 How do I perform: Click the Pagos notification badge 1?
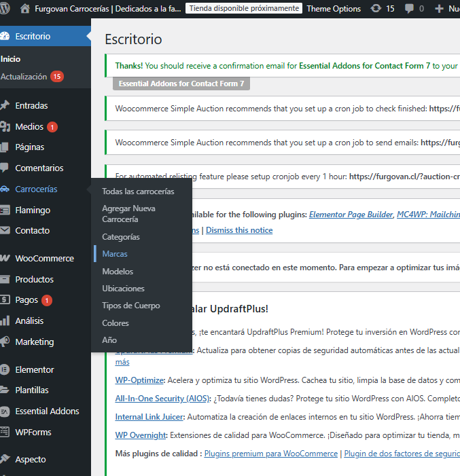pyautogui.click(x=47, y=300)
